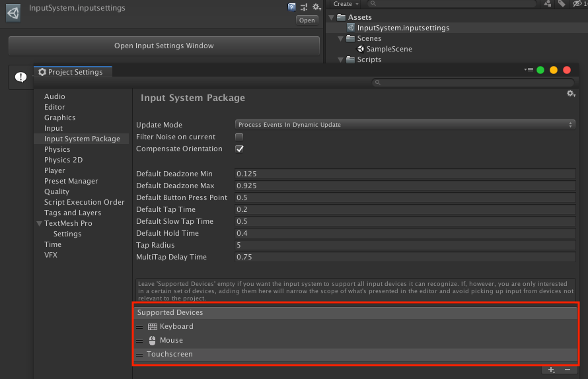This screenshot has width=588, height=379.
Task: Click the warning exclamation icon
Action: click(x=20, y=77)
